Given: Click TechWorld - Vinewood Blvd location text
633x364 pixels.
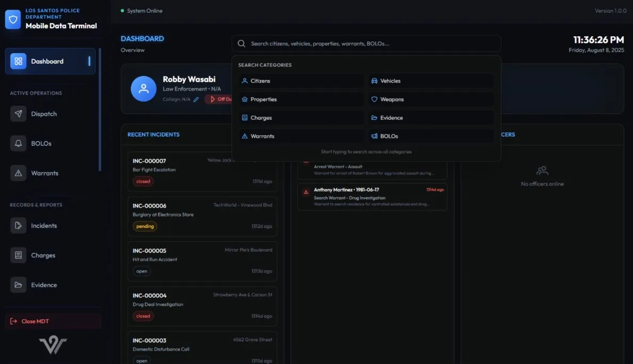Looking at the screenshot, I should pyautogui.click(x=242, y=205).
